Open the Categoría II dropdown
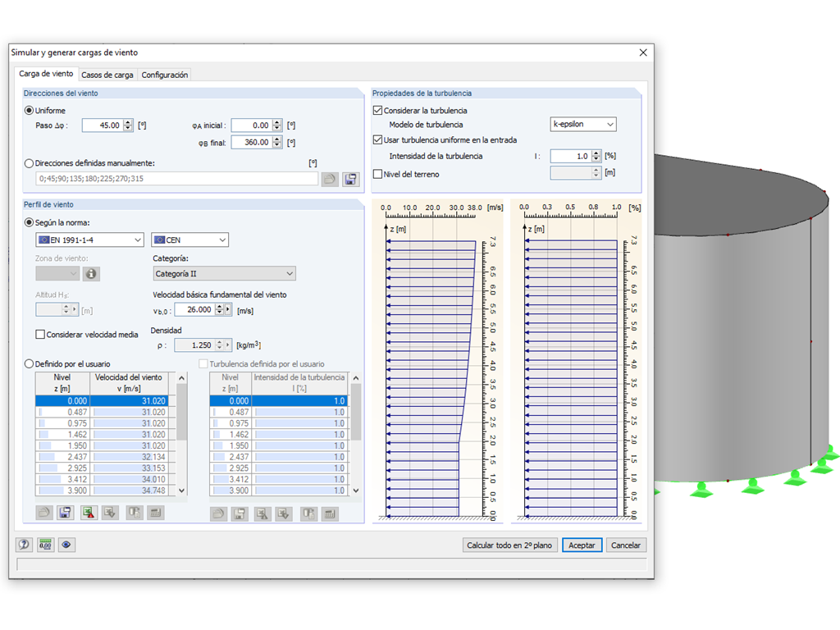The image size is (840, 630). point(224,273)
